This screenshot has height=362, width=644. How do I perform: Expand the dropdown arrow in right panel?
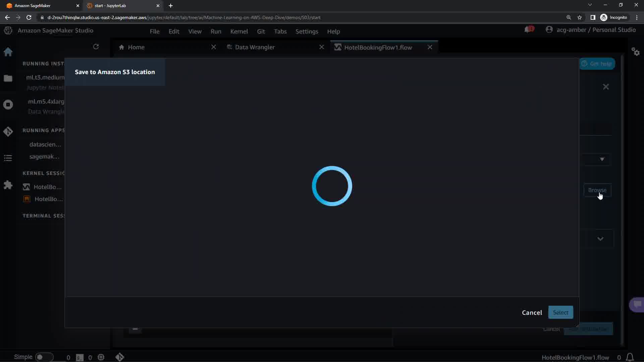pyautogui.click(x=602, y=159)
